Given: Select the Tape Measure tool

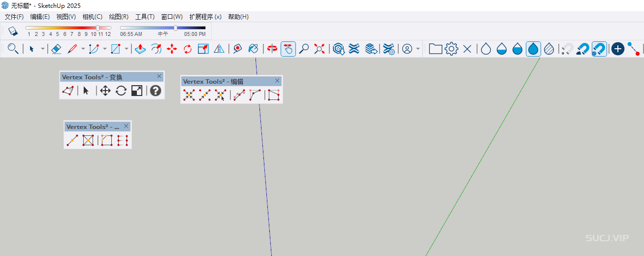Looking at the screenshot, I should (238, 49).
